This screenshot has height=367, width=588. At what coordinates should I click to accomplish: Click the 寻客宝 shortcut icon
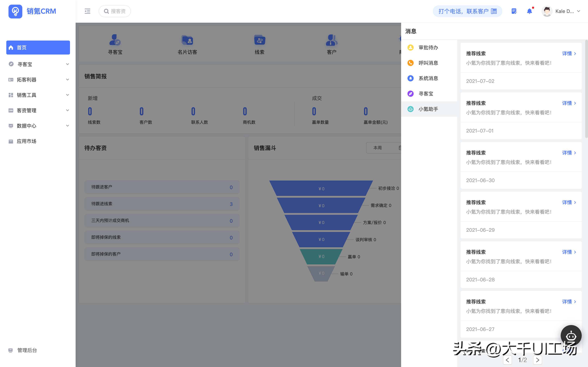[115, 40]
